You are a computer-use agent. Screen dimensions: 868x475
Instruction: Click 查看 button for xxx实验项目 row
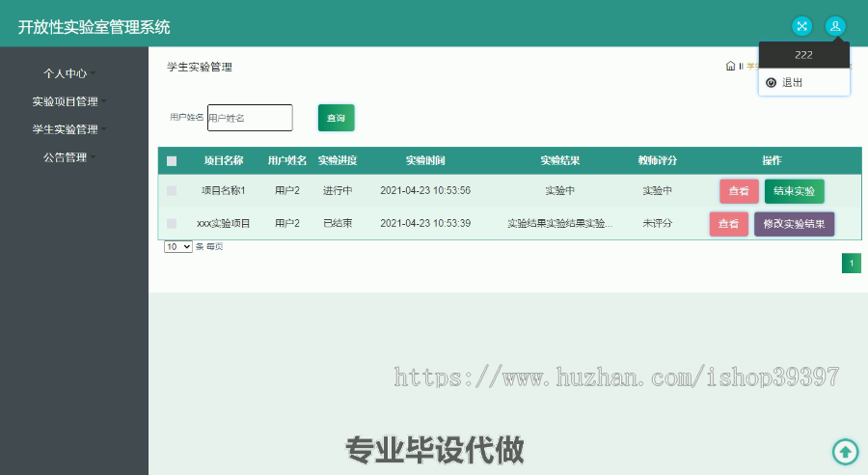tap(728, 224)
